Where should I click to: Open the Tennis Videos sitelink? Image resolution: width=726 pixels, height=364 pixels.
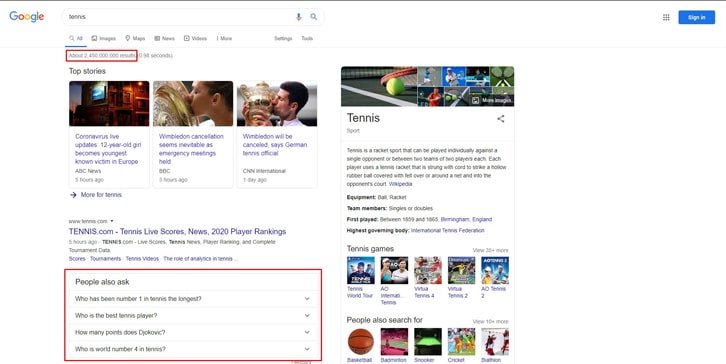(x=142, y=259)
